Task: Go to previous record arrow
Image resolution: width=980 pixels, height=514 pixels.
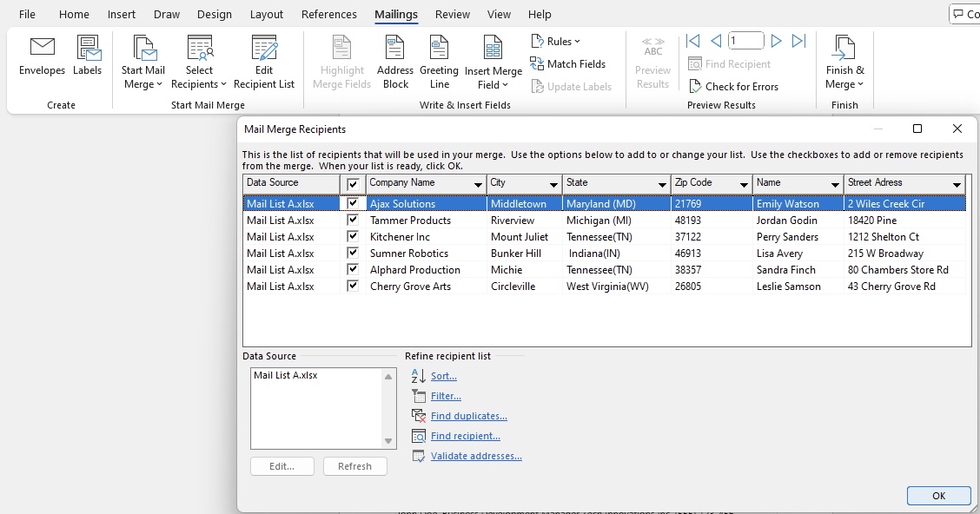Action: (x=716, y=41)
